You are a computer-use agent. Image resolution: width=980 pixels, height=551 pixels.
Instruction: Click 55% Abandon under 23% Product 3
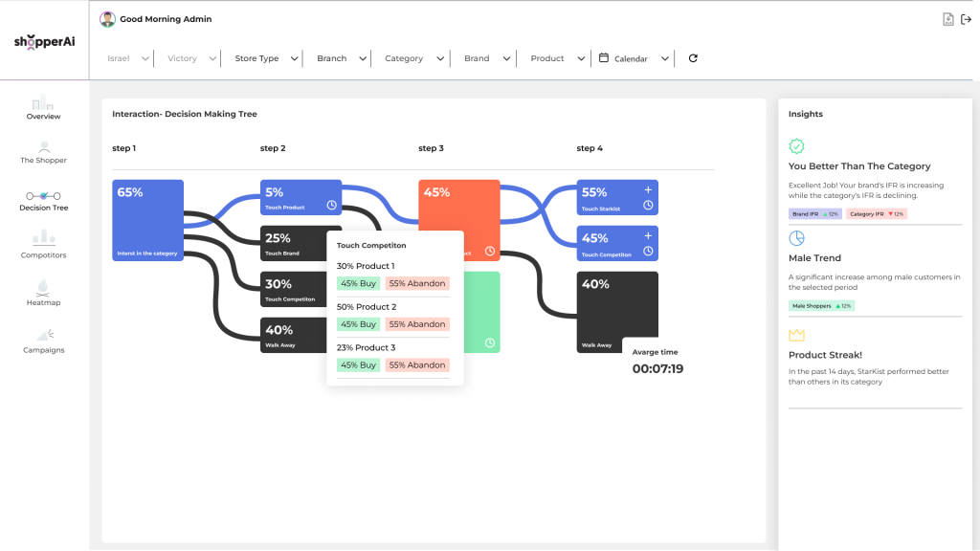pos(417,364)
